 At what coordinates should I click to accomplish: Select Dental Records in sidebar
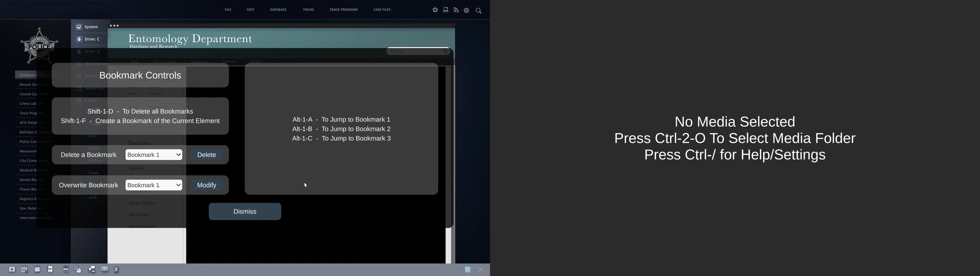[x=32, y=180]
